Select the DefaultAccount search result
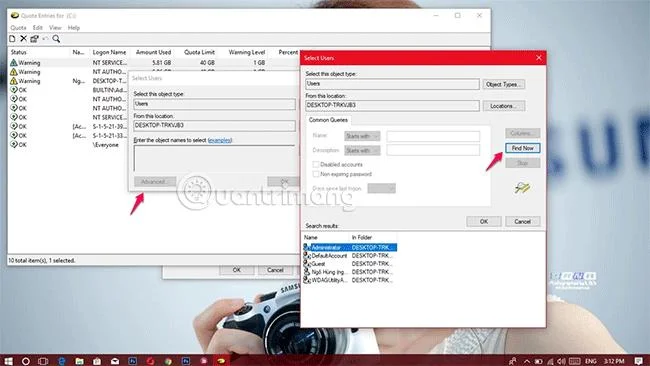650x366 pixels. pos(350,256)
